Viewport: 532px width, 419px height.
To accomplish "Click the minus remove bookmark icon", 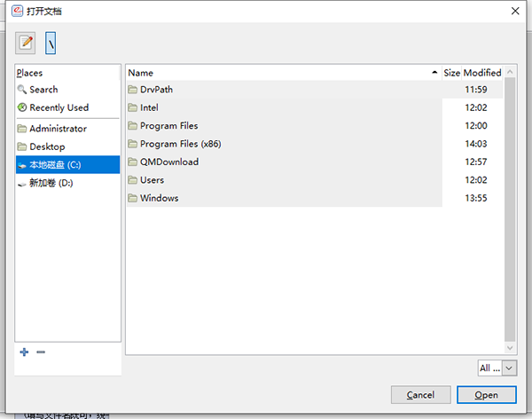I will tap(41, 352).
